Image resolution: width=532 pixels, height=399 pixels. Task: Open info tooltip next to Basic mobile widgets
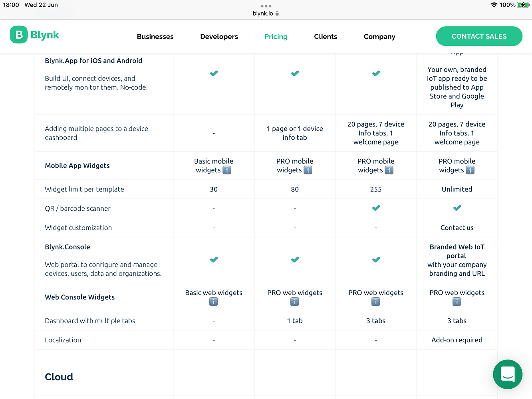[226, 170]
